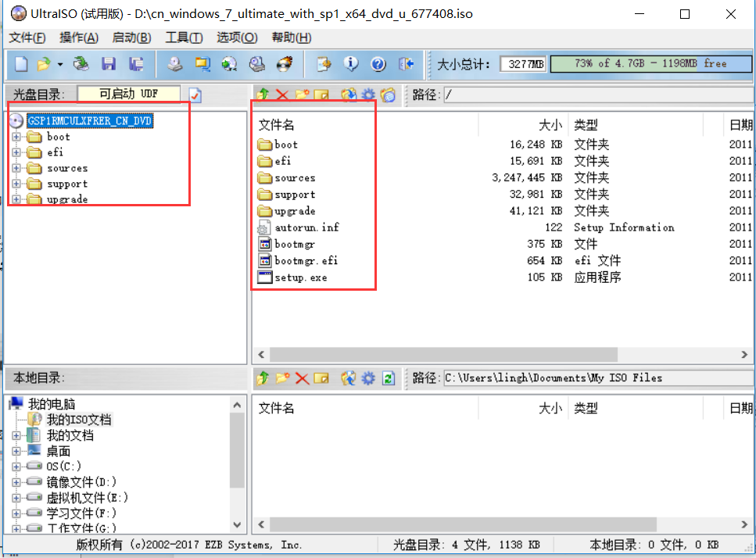Expand the OS(C:) drive node

tap(16, 467)
